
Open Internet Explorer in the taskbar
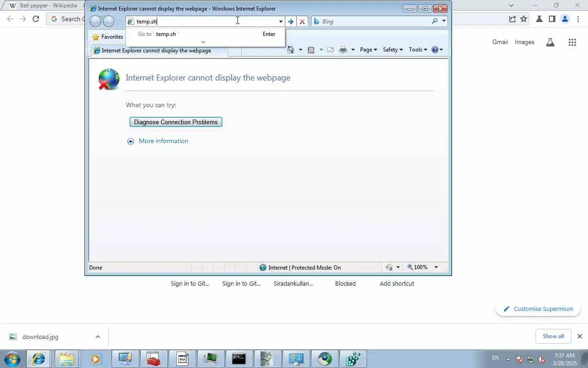click(38, 359)
